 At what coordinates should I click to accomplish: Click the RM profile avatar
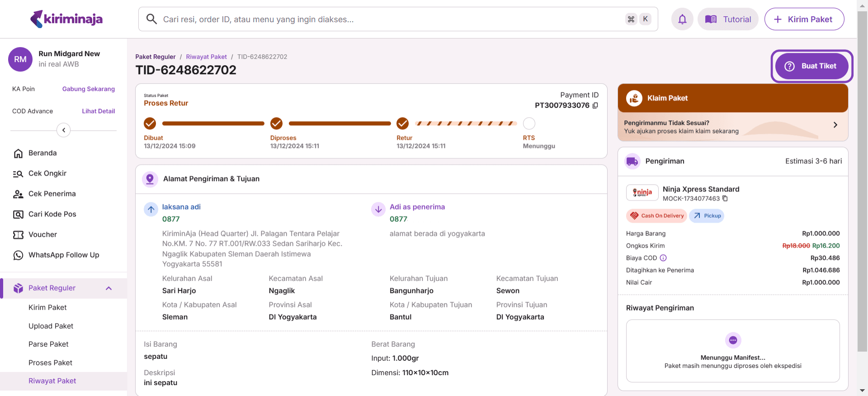tap(20, 59)
